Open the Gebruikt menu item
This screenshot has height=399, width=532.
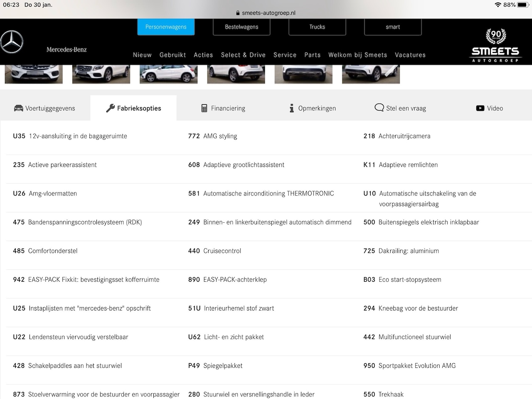click(x=172, y=55)
